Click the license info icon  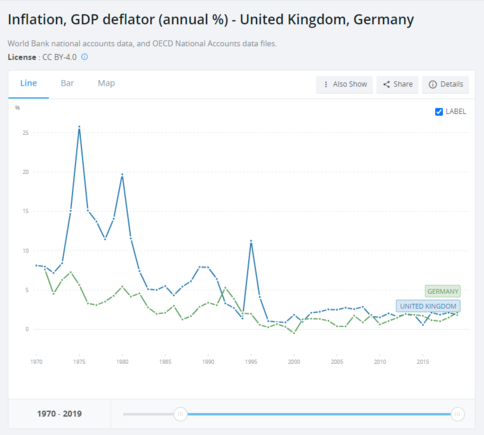pos(85,57)
